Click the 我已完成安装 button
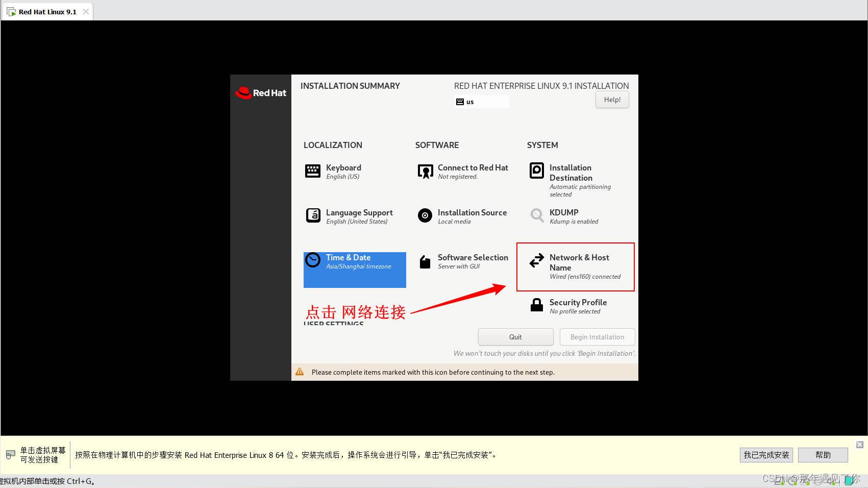This screenshot has width=868, height=488. (x=766, y=454)
